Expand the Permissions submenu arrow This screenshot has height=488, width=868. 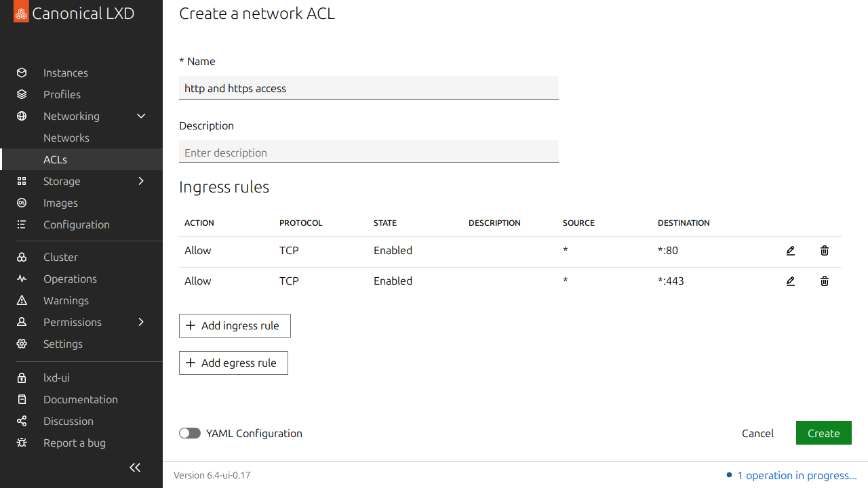(x=141, y=322)
